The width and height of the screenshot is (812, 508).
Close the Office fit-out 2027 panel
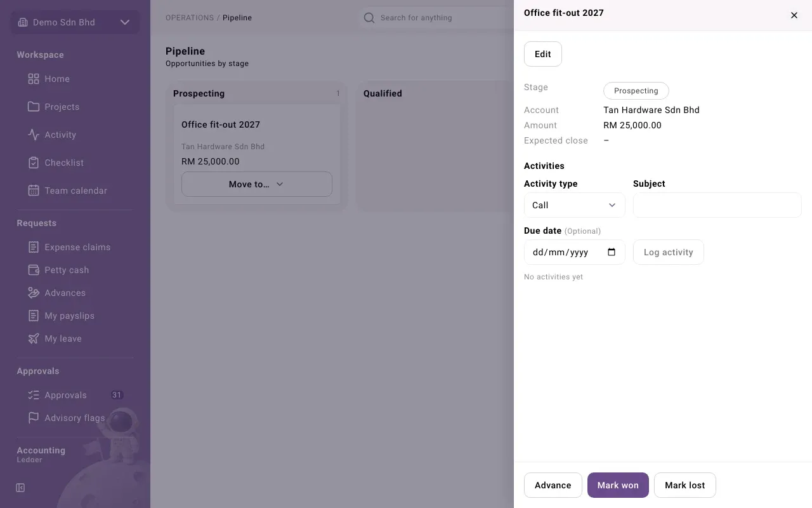(794, 15)
